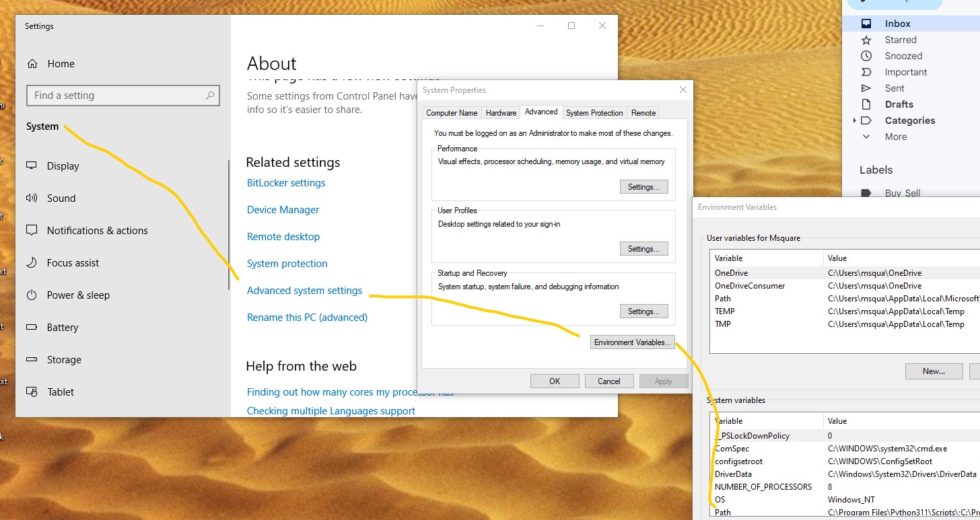Open the Advanced system settings link

click(304, 291)
